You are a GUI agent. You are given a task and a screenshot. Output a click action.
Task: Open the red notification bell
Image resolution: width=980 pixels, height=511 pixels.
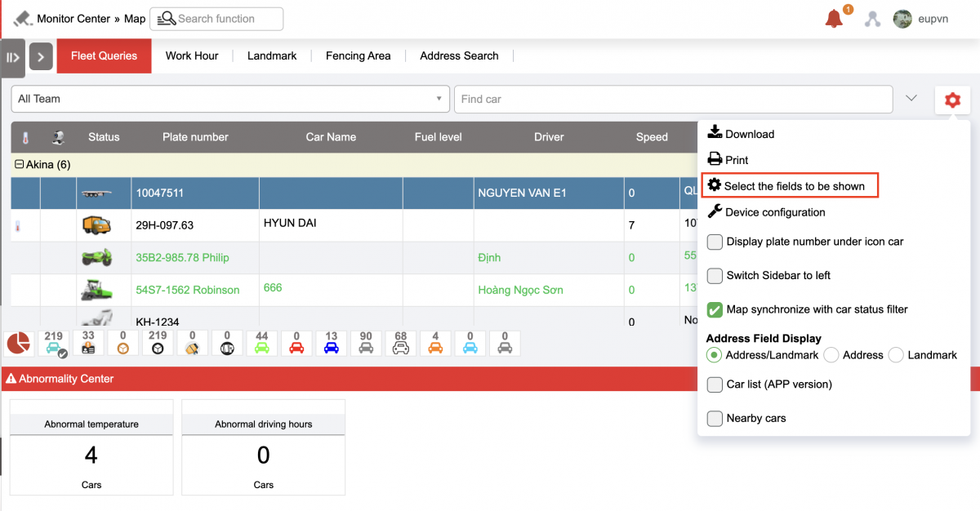(834, 19)
